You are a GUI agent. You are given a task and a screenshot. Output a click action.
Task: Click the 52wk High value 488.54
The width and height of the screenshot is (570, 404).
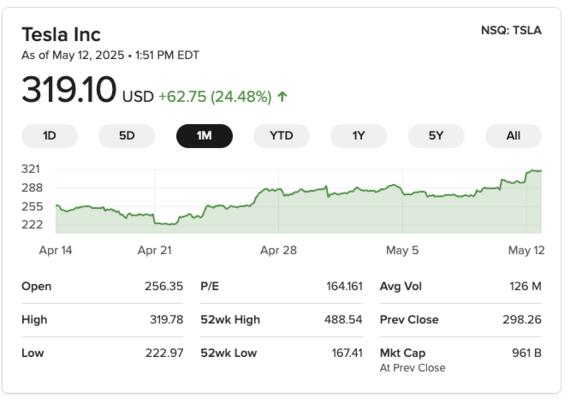pyautogui.click(x=343, y=320)
